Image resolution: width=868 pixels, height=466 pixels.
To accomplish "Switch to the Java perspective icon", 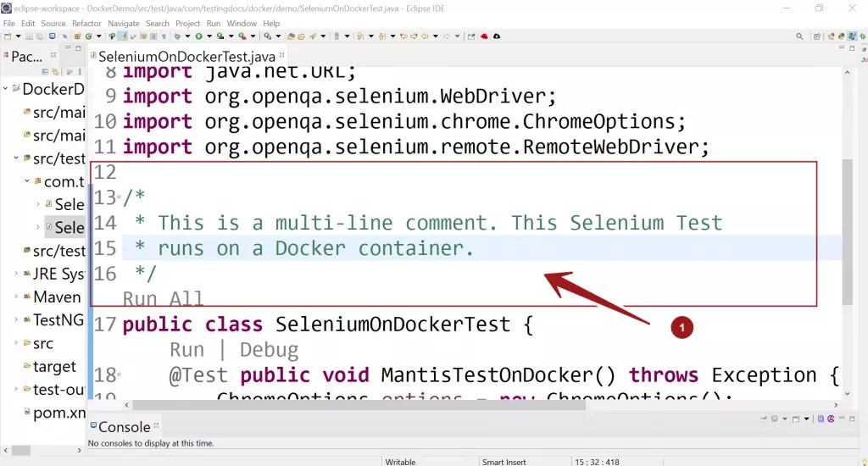I will tap(853, 36).
